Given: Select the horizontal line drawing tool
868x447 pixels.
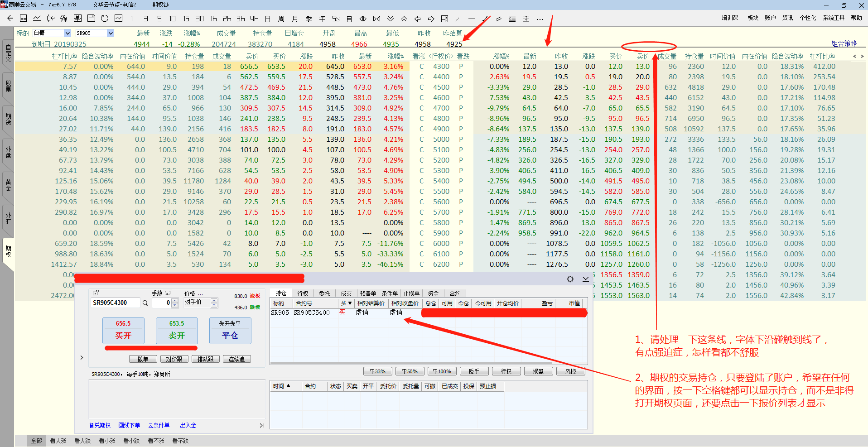Looking at the screenshot, I should pos(472,19).
